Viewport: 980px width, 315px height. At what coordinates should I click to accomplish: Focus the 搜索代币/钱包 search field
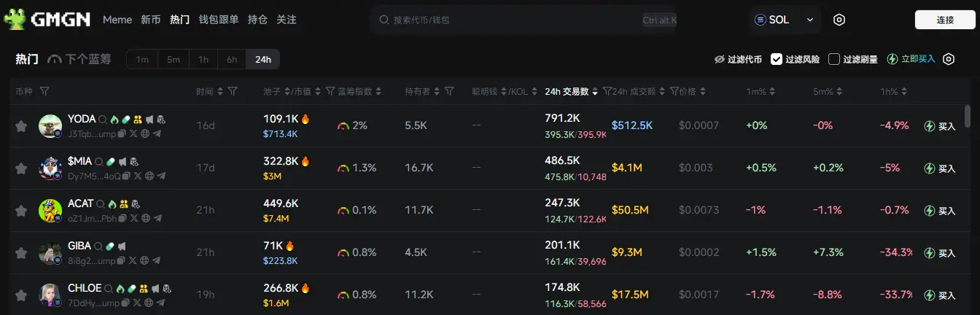[x=524, y=20]
